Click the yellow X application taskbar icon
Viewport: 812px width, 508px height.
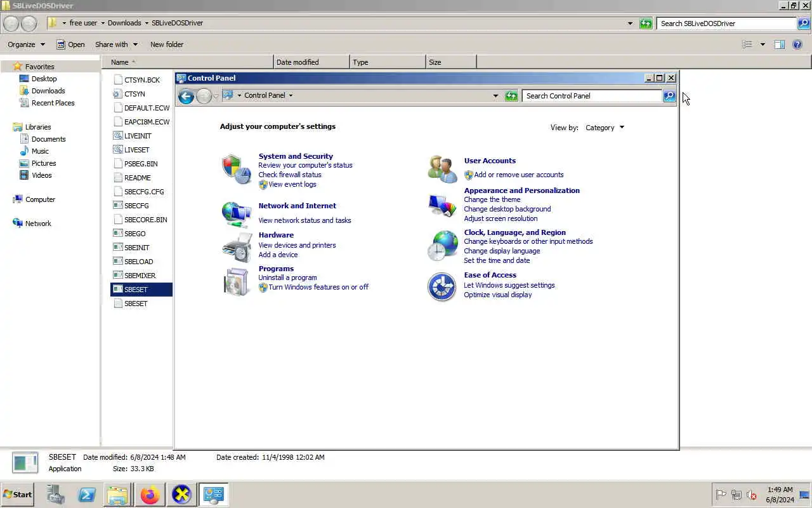tap(181, 495)
